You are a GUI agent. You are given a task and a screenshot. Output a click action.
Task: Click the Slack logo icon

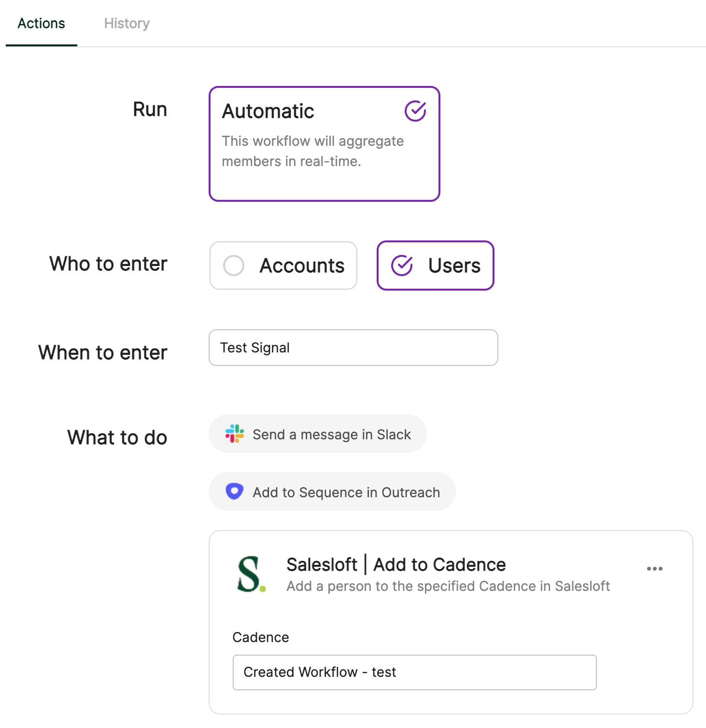235,434
